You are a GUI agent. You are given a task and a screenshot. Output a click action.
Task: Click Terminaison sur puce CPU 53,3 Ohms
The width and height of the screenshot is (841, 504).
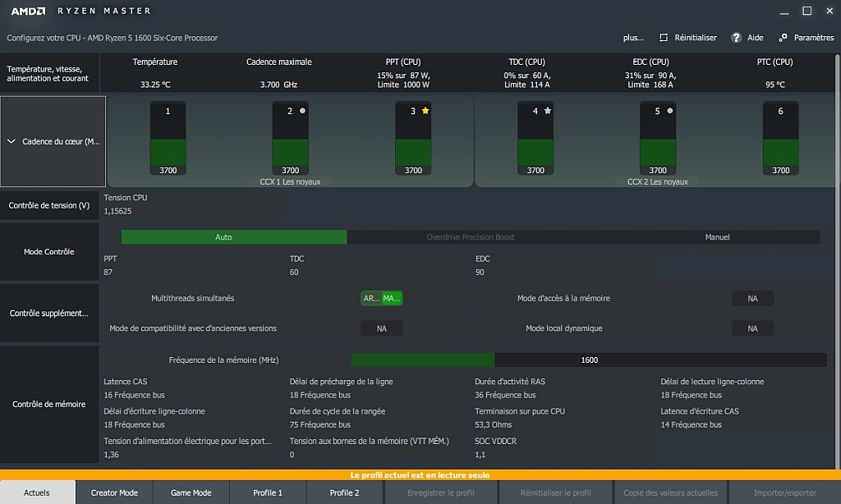tap(494, 424)
